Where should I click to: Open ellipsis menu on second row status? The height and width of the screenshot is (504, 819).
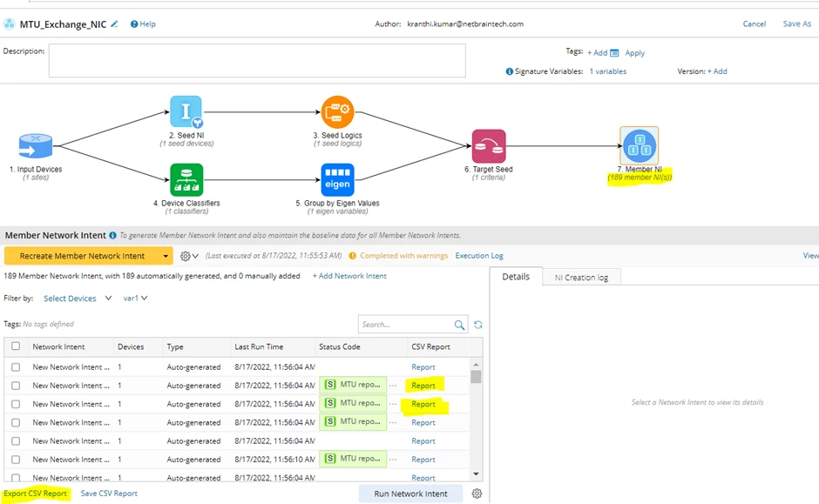[x=393, y=386]
